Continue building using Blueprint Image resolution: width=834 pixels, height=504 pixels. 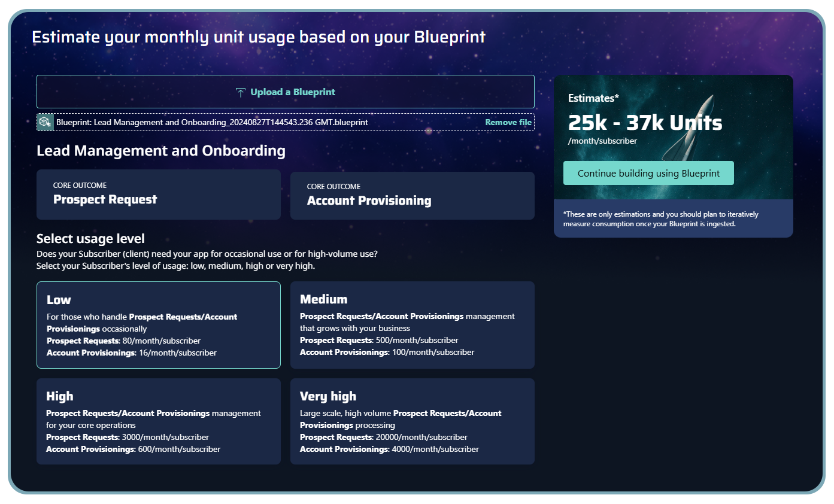pos(648,173)
